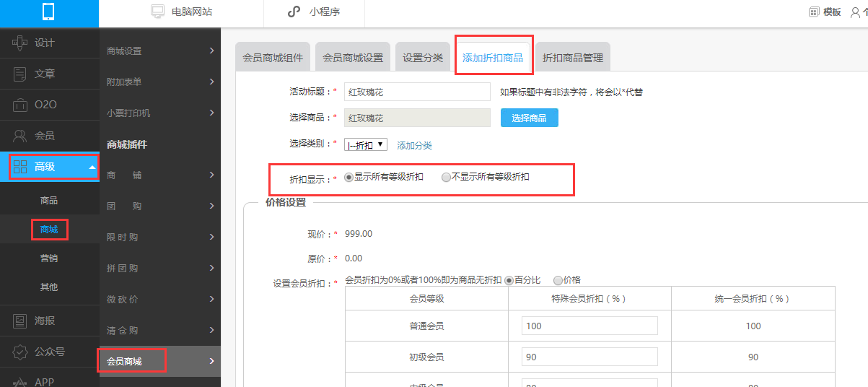Screen dimensions: 868x387
Task: Expand the 商城设置 submenu arrow
Action: tap(211, 51)
